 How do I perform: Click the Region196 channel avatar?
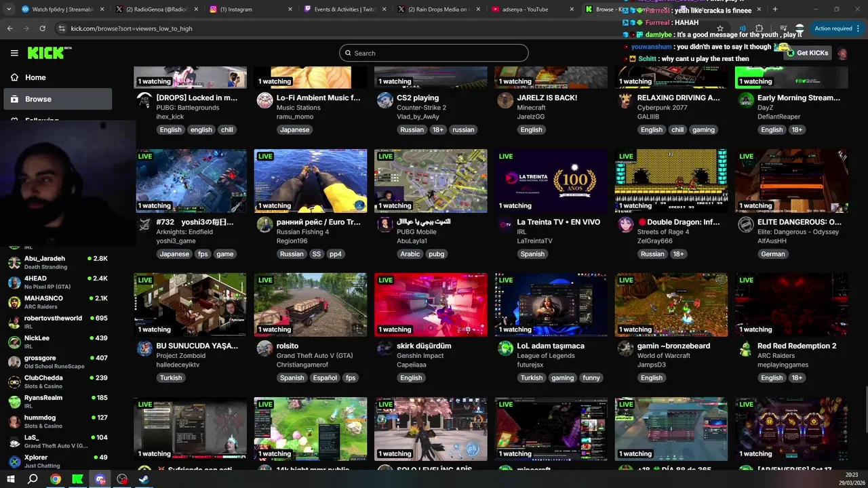pyautogui.click(x=264, y=224)
